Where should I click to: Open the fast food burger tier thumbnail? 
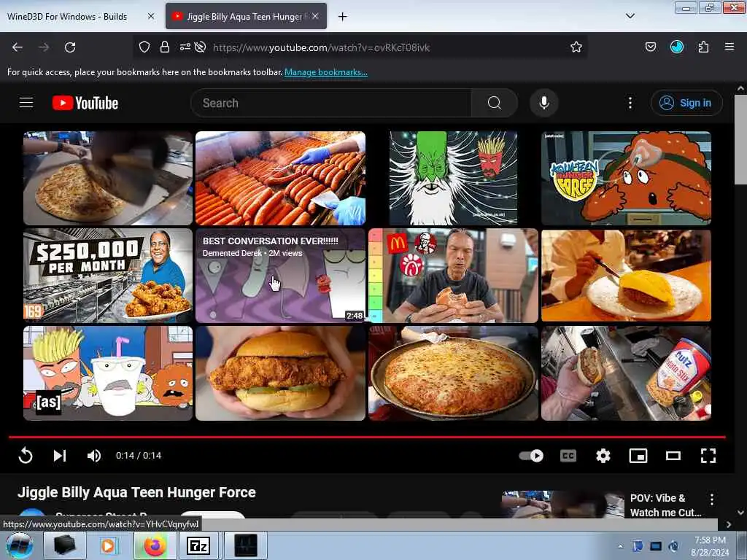pos(453,275)
